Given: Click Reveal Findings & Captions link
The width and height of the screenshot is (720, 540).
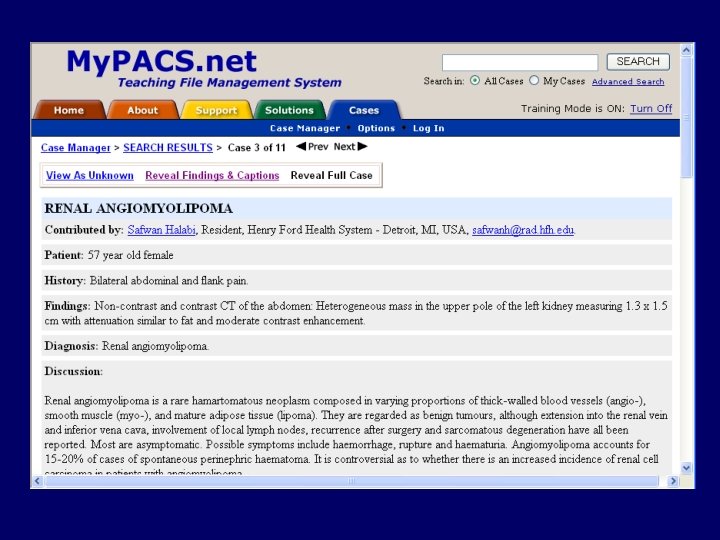Looking at the screenshot, I should point(212,175).
